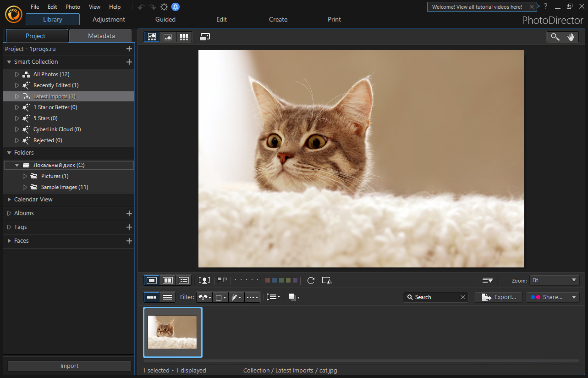Switch to viewer and browser mode icon
This screenshot has width=588, height=378.
tap(152, 37)
